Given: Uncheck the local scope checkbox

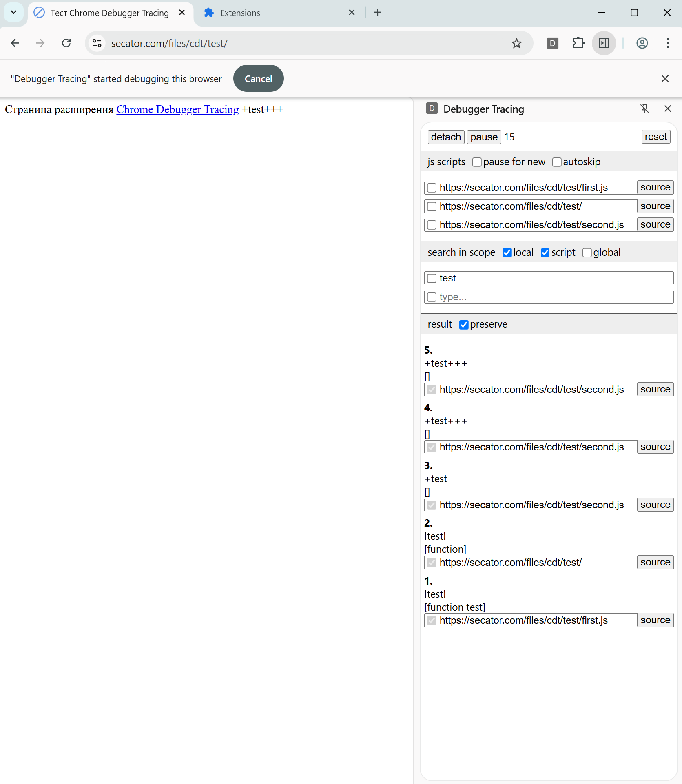Looking at the screenshot, I should pyautogui.click(x=507, y=253).
